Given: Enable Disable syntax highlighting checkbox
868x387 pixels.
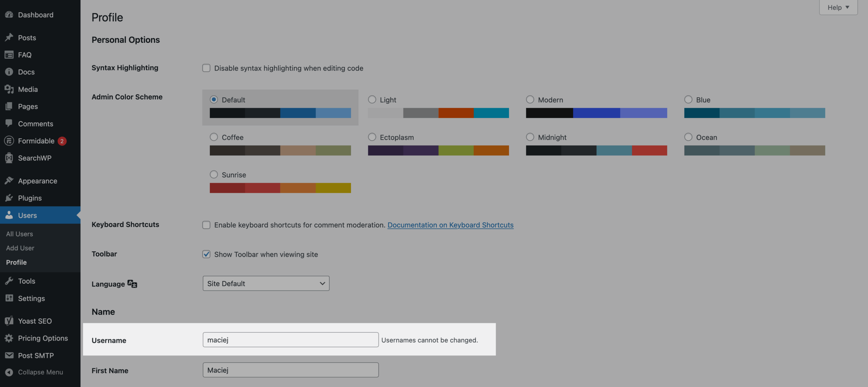Looking at the screenshot, I should pos(206,68).
